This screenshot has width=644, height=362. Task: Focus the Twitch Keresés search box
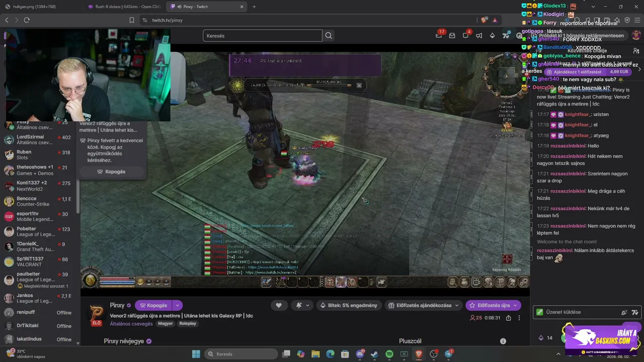click(262, 36)
